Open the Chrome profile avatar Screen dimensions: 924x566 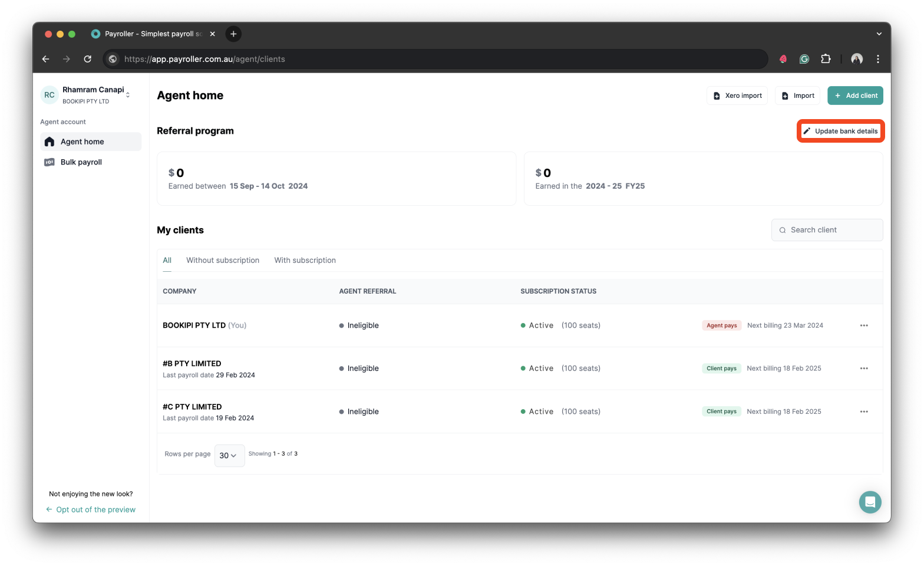[857, 59]
